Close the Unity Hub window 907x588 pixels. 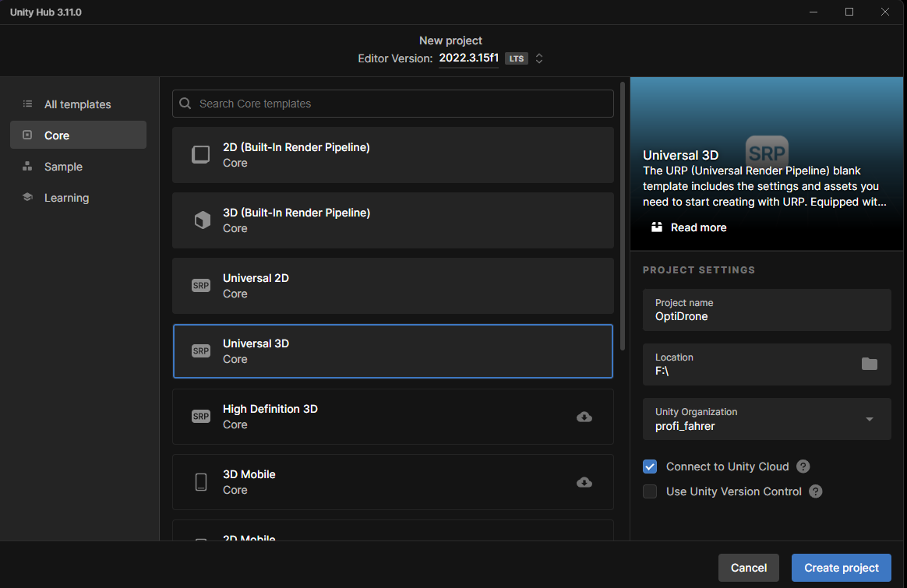click(885, 12)
